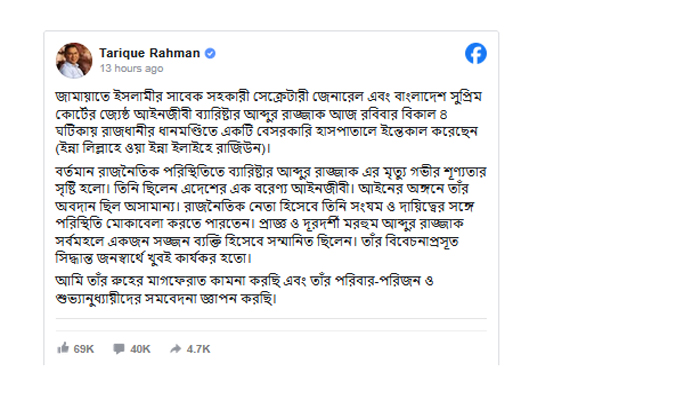Screen dimensions: 700x400
Task: Click the empty header space right of the name
Action: [340, 55]
